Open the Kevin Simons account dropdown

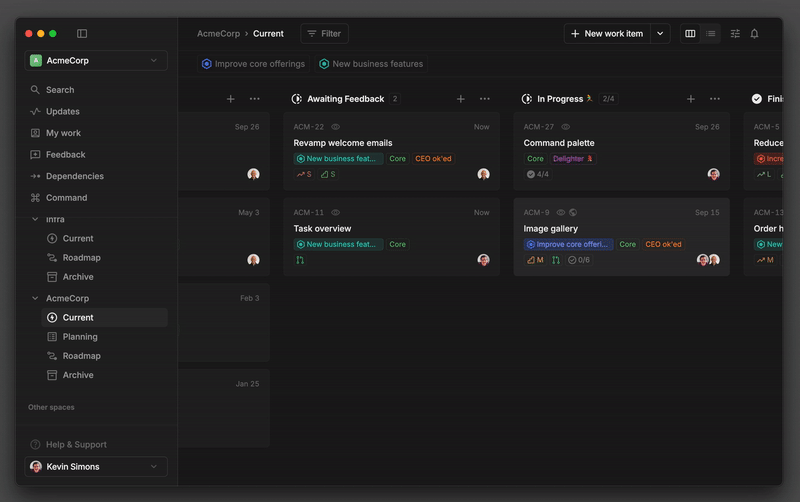pyautogui.click(x=96, y=466)
